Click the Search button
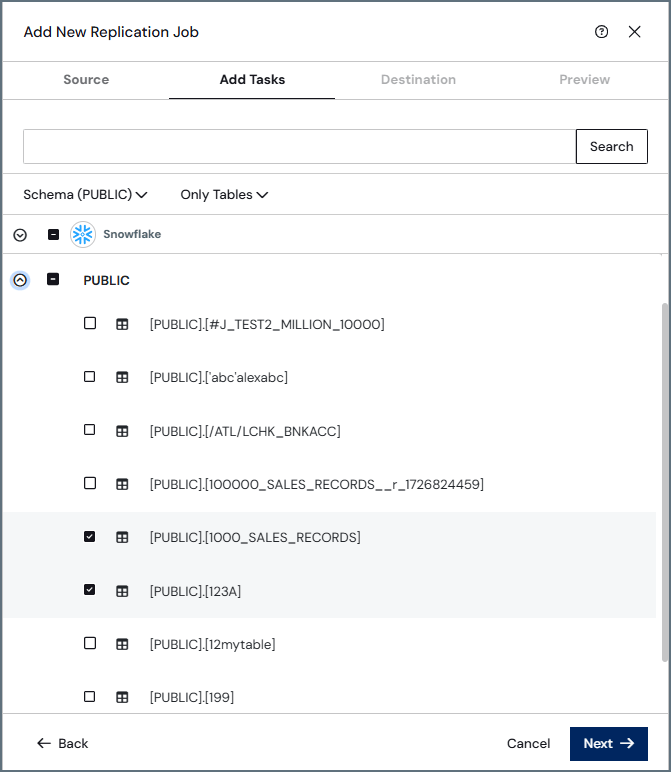671x772 pixels. coord(611,147)
